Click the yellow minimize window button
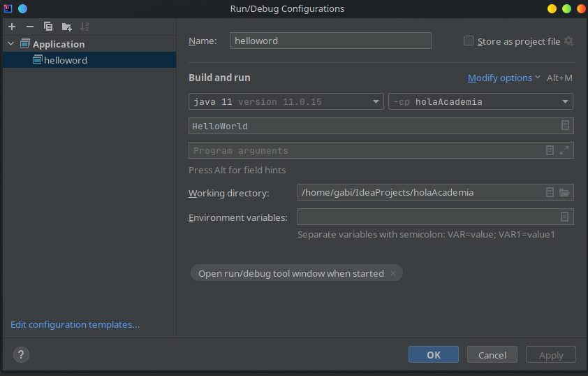 (x=552, y=8)
